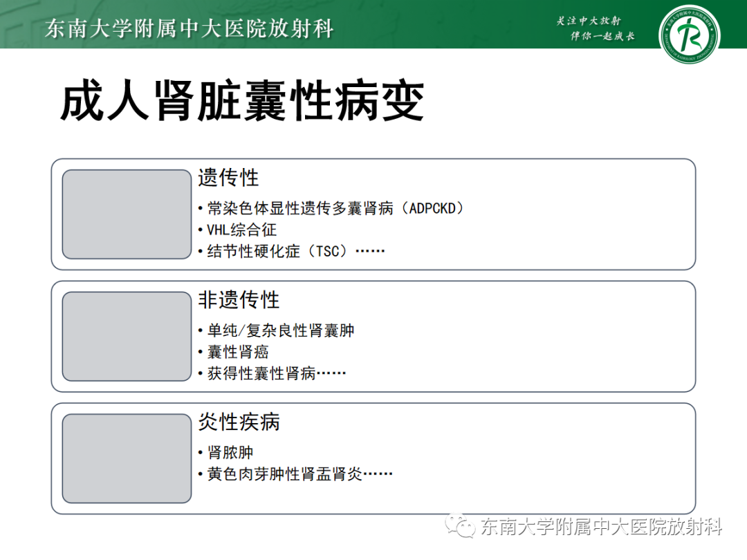Select bullet 肾脓肿
The height and width of the screenshot is (560, 747).
point(230,452)
